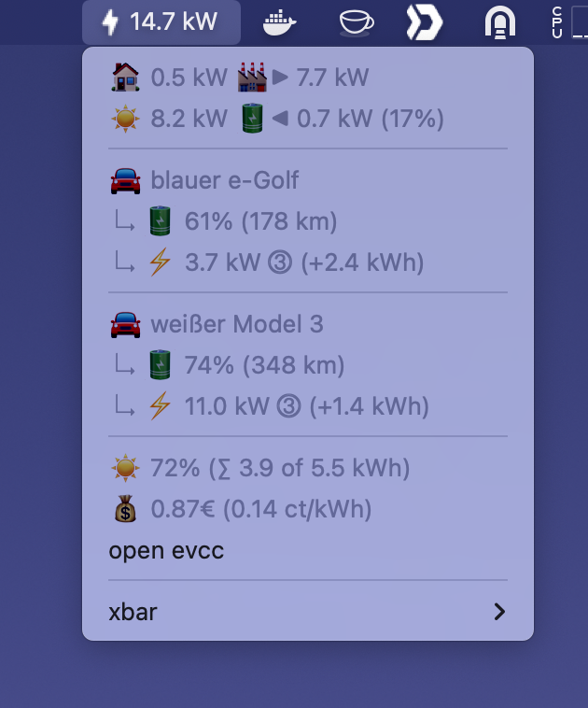Click the car icon for blauer e-Golf
Viewport: 588px width, 708px height.
125,180
